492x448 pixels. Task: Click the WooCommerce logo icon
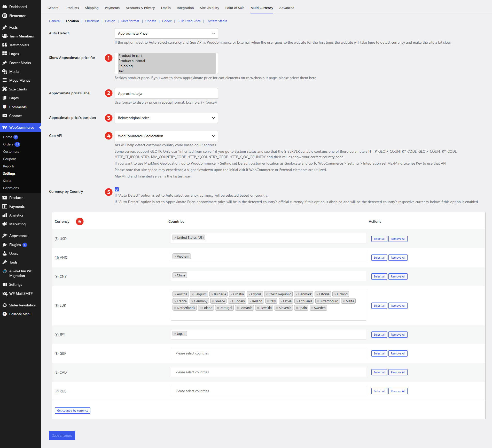[x=5, y=127]
